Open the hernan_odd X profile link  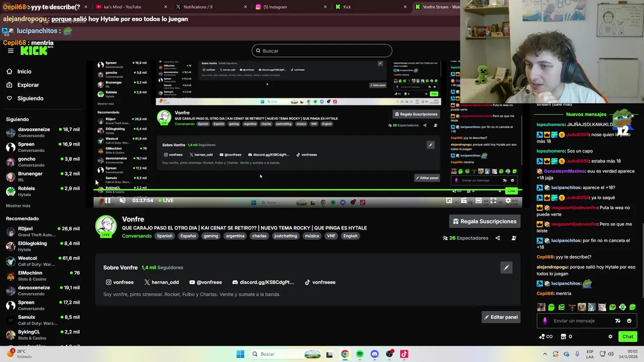pos(162,282)
